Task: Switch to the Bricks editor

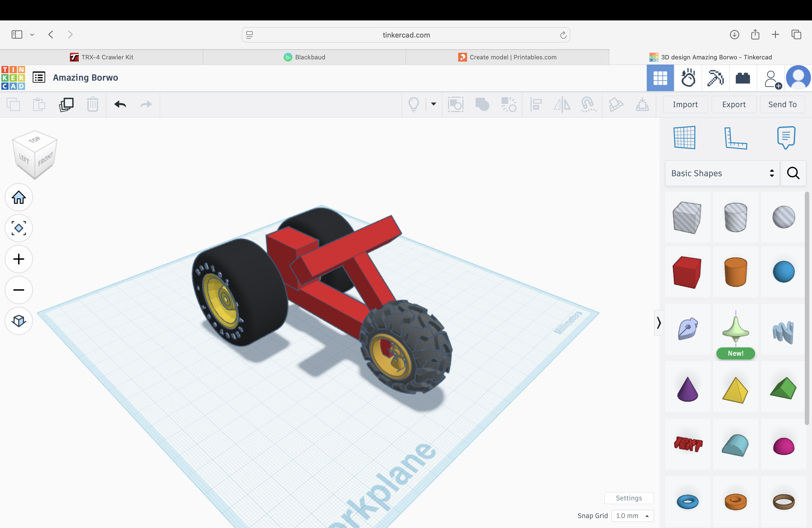Action: click(743, 78)
